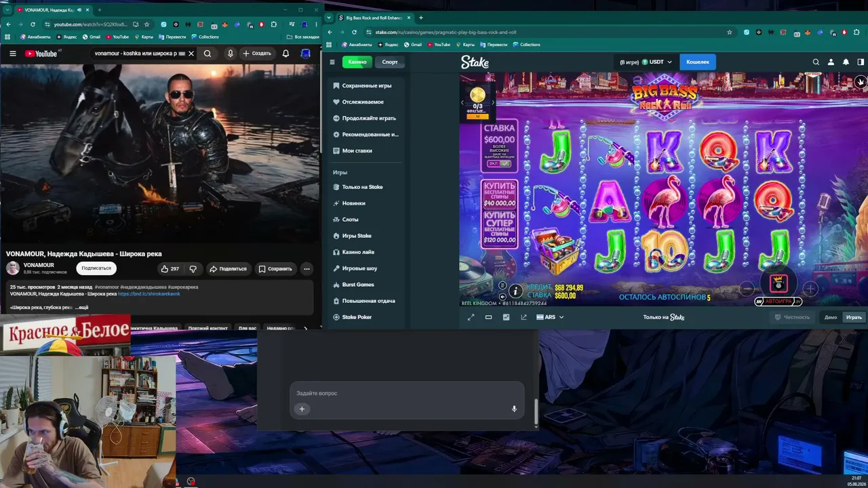Open the USDT currency dropdown

pos(646,62)
